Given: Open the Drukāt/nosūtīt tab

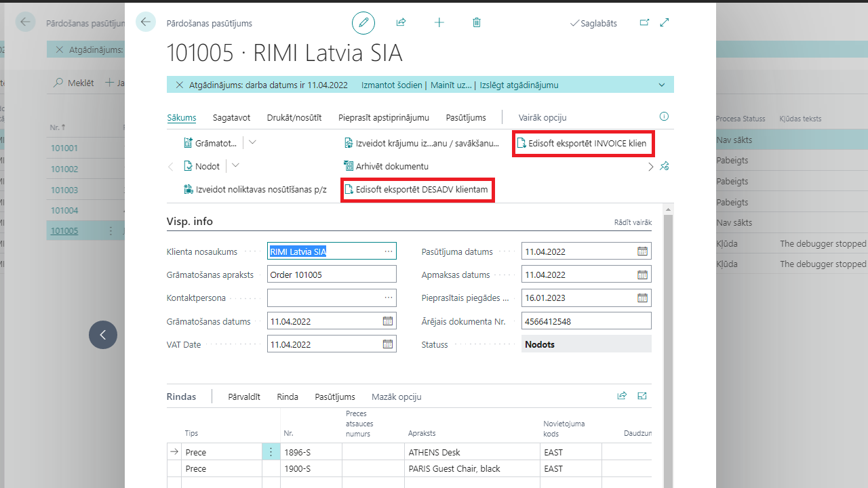Looking at the screenshot, I should click(294, 117).
